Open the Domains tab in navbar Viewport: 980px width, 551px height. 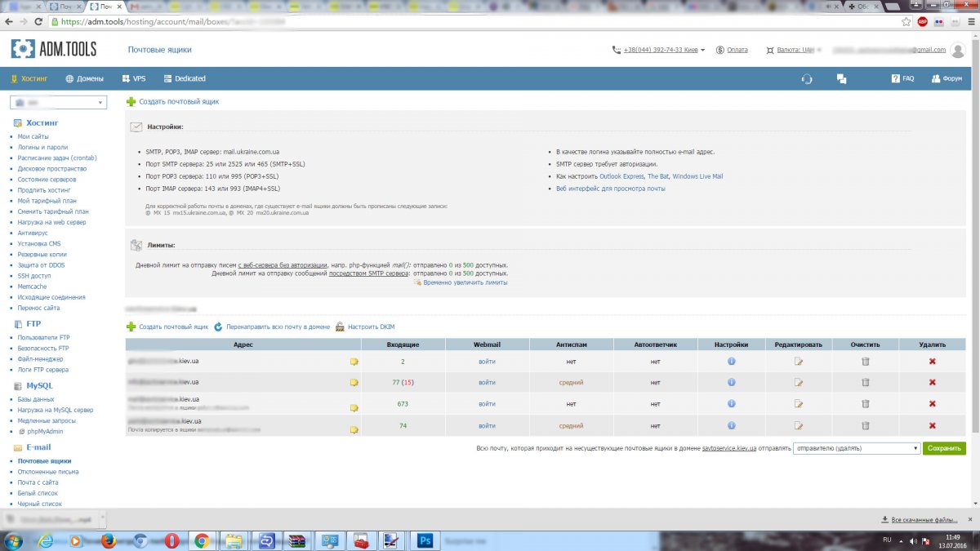point(84,79)
